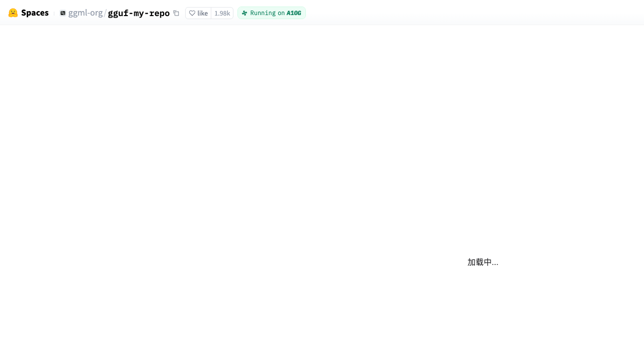This screenshot has height=362, width=644.
Task: Like the gguf-my-repo space
Action: click(198, 13)
